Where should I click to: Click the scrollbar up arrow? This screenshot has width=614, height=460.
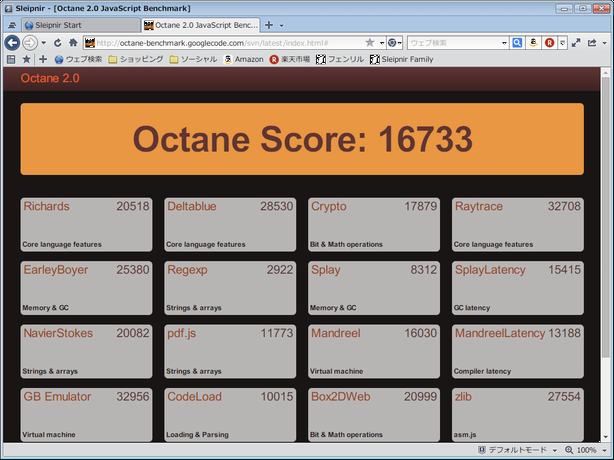pos(605,73)
